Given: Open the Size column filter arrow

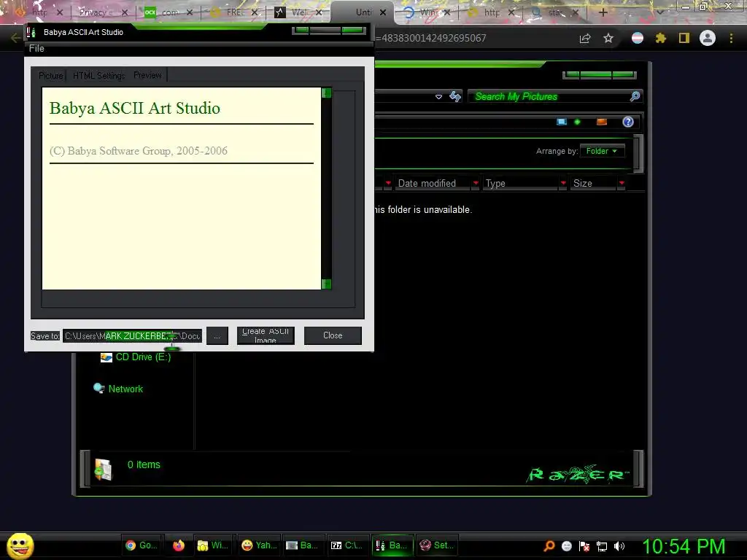Looking at the screenshot, I should [622, 183].
